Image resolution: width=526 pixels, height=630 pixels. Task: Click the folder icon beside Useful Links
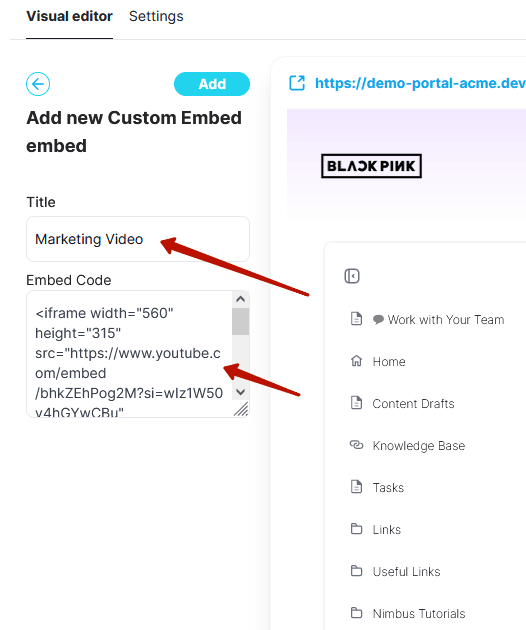click(x=356, y=571)
